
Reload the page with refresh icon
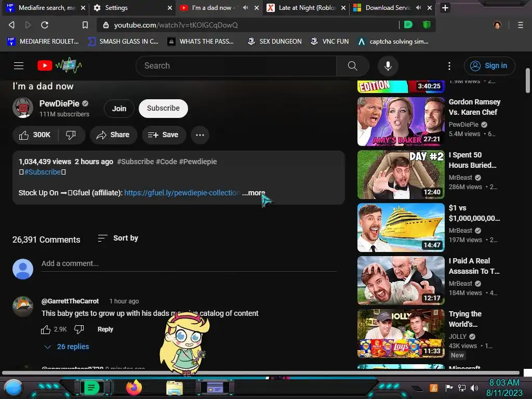pos(45,25)
